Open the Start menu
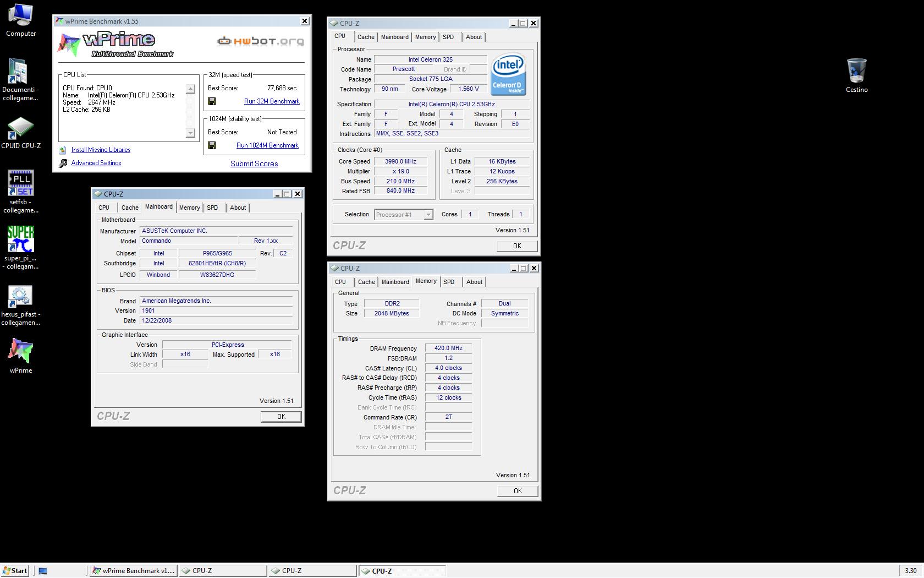Image resolution: width=924 pixels, height=578 pixels. (x=15, y=571)
